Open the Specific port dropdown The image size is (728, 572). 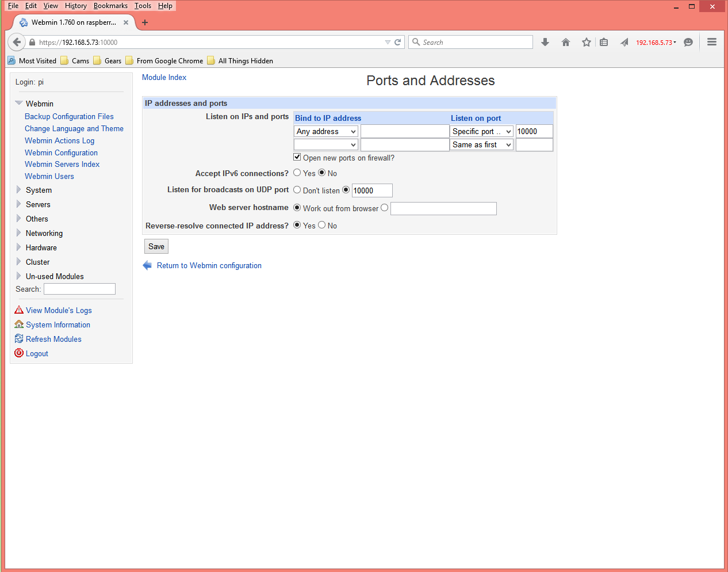(x=481, y=131)
